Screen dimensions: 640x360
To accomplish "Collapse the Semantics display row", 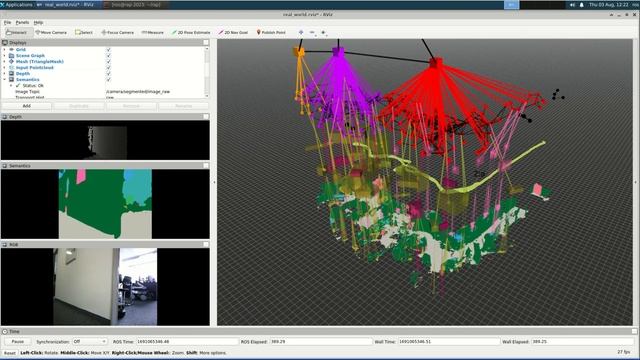I will [x=4, y=80].
